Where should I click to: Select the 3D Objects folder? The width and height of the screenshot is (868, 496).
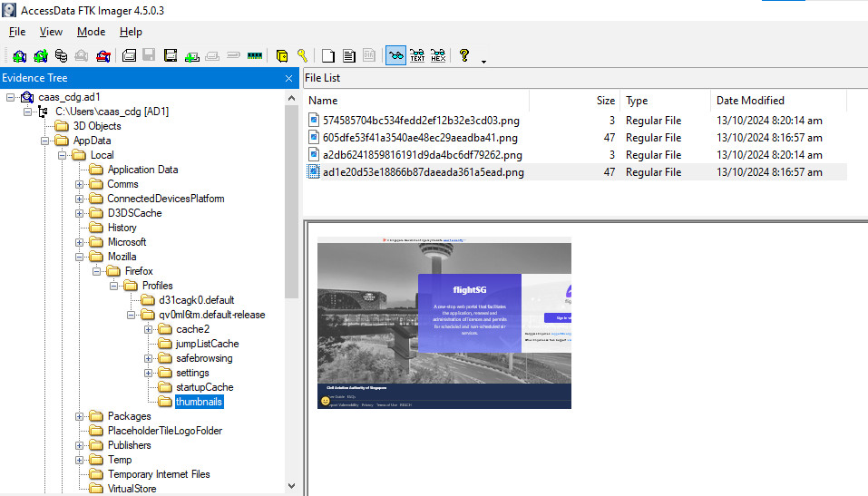97,126
